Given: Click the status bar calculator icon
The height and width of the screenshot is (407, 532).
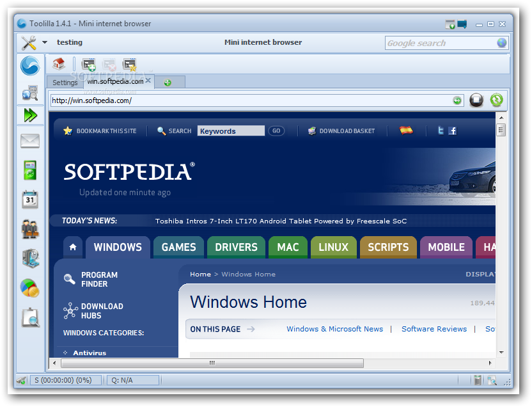Looking at the screenshot, I should pos(478,380).
